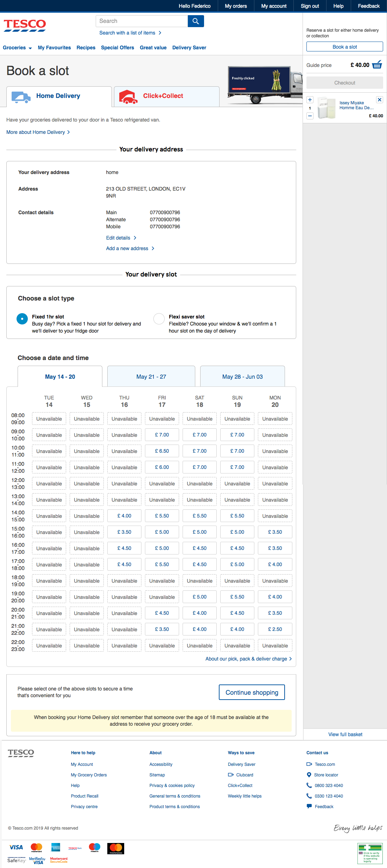Select the May 21 - 27 week tab
This screenshot has width=387, height=868.
(151, 377)
